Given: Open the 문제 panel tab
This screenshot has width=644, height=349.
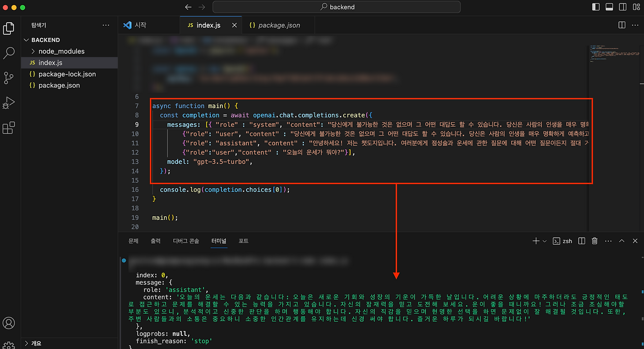Looking at the screenshot, I should 133,241.
